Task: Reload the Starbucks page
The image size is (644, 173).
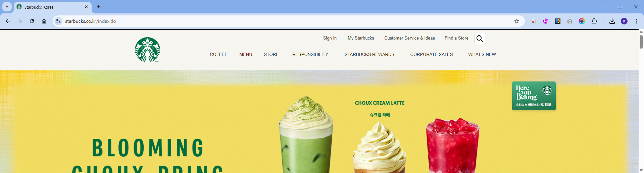Action: click(32, 21)
